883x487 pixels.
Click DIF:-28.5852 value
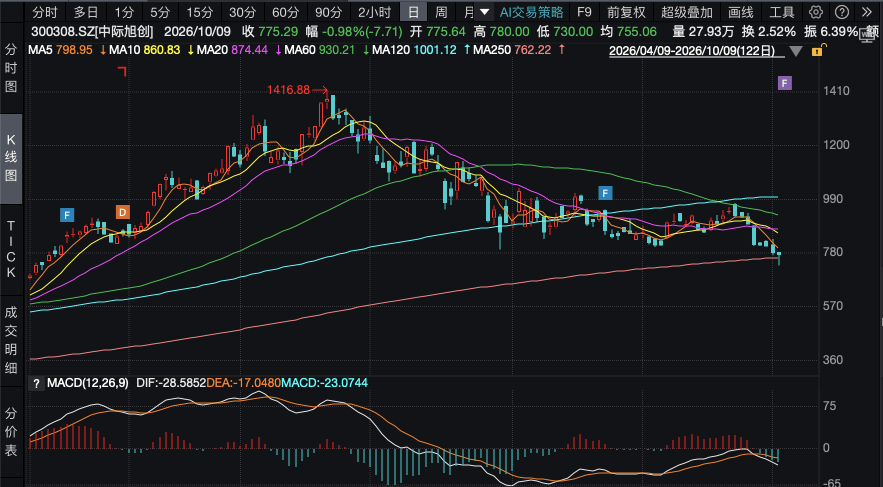(x=171, y=383)
